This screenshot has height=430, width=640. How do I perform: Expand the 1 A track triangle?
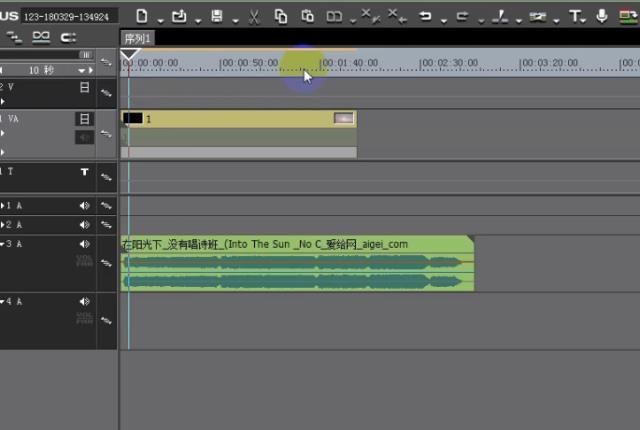3,206
